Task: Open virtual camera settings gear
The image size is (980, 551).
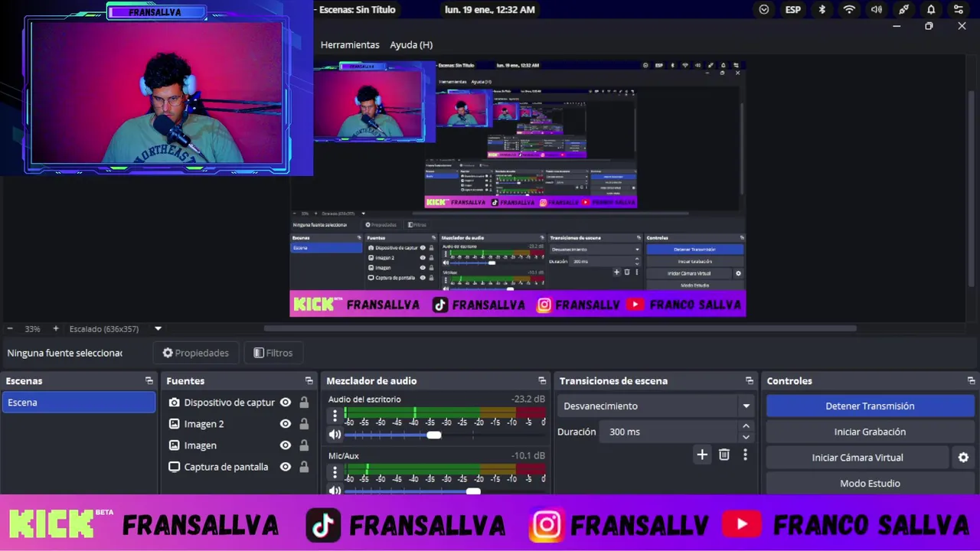Action: [x=963, y=458]
